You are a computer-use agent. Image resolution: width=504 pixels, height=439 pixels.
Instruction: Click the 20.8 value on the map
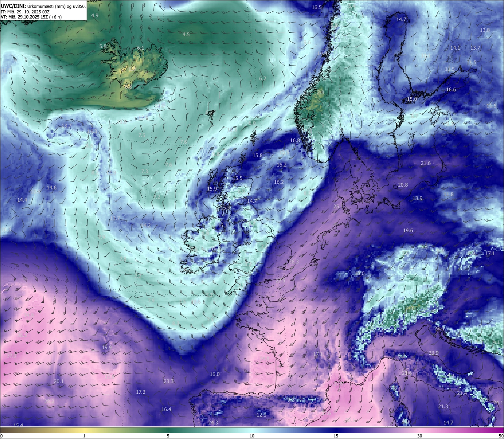tap(403, 185)
